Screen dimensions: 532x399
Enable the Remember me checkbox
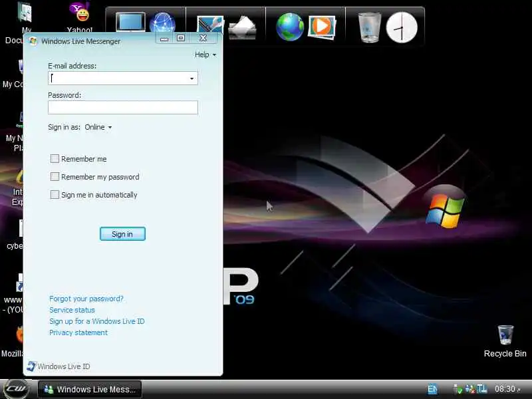tap(55, 158)
